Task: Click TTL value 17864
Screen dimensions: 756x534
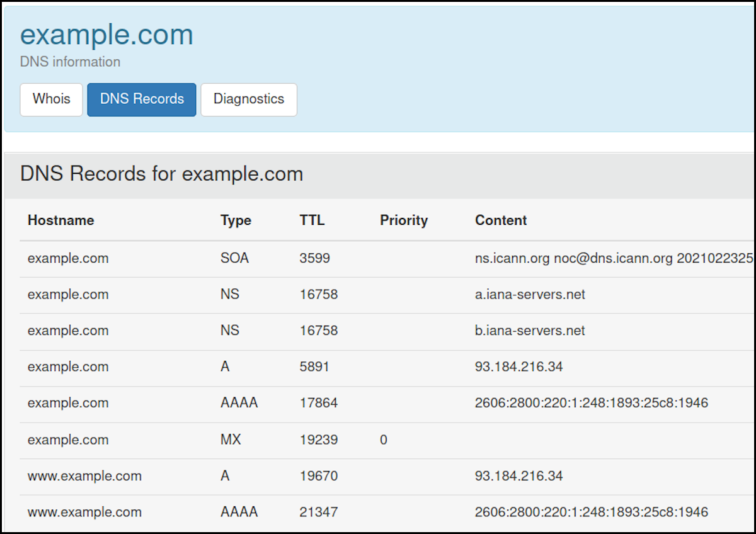Action: pos(319,403)
